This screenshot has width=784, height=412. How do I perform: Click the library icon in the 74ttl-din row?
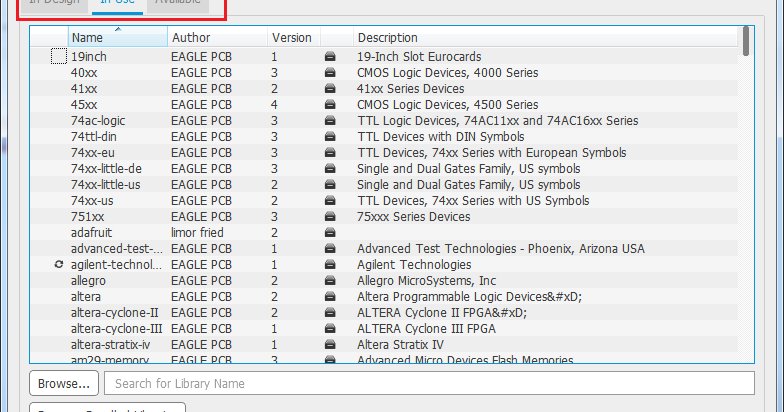pos(330,136)
